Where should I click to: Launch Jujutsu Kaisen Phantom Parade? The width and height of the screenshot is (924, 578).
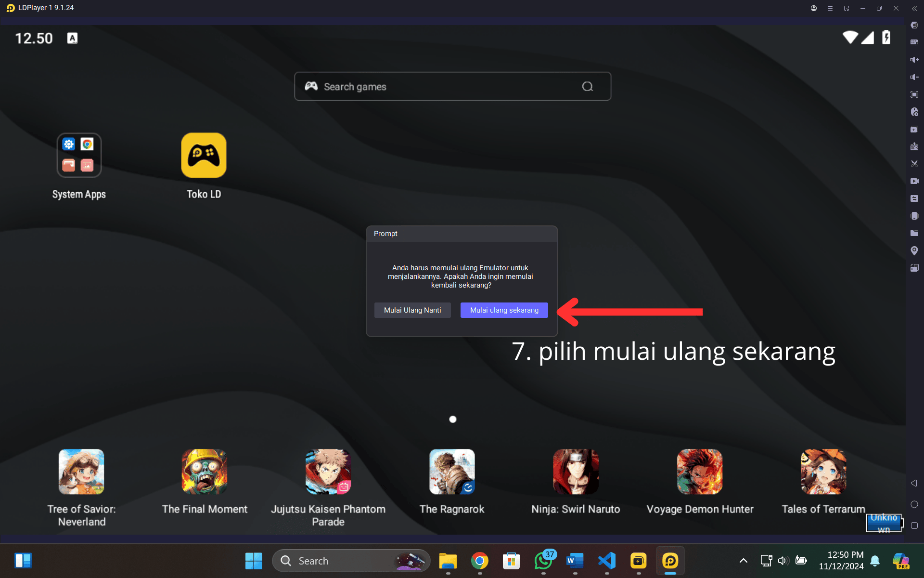pyautogui.click(x=328, y=472)
